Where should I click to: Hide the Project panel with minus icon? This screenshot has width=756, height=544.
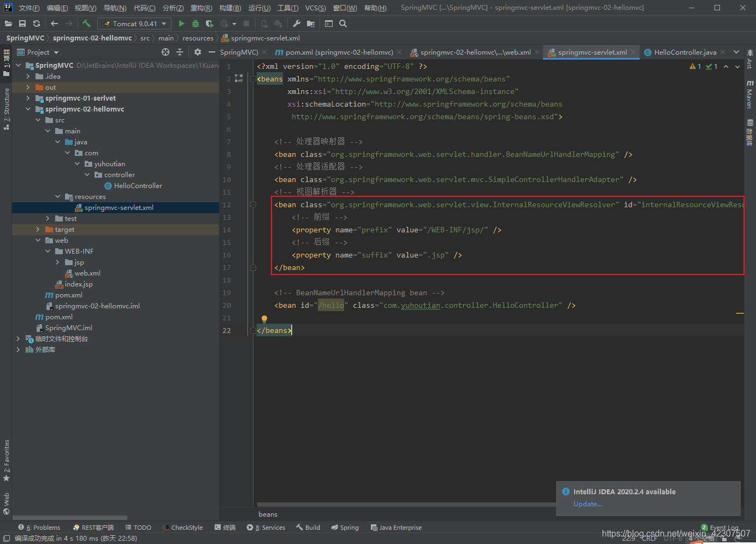click(x=212, y=52)
